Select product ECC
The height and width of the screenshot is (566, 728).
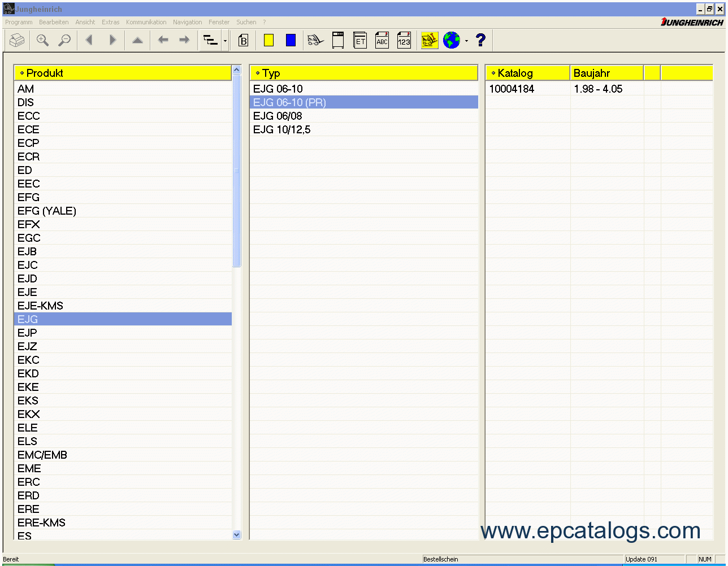click(123, 116)
